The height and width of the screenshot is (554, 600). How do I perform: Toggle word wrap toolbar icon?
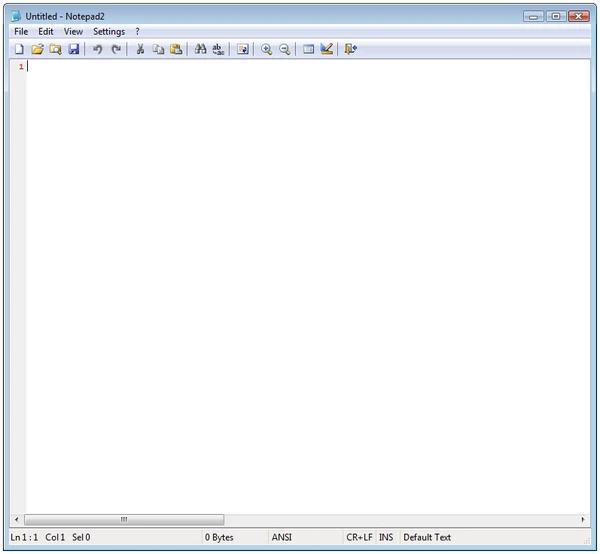pos(243,49)
